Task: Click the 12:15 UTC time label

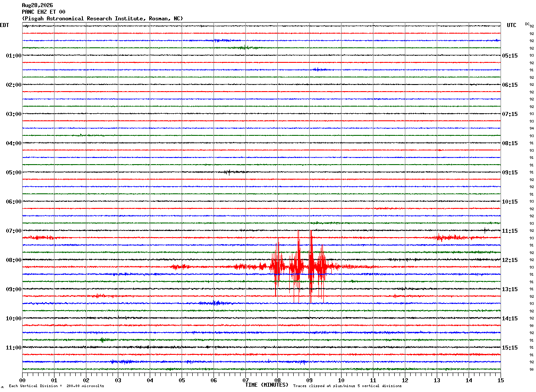Action: coord(510,260)
